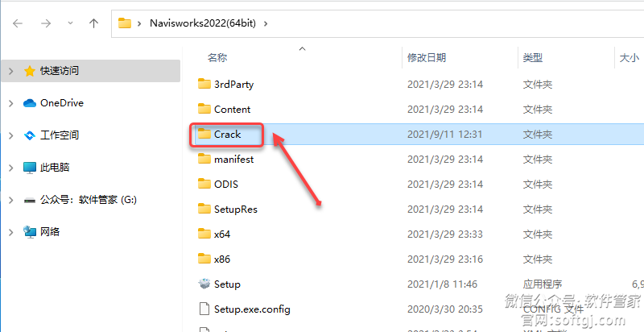Sort files by 修改日期 column header

pos(427,58)
